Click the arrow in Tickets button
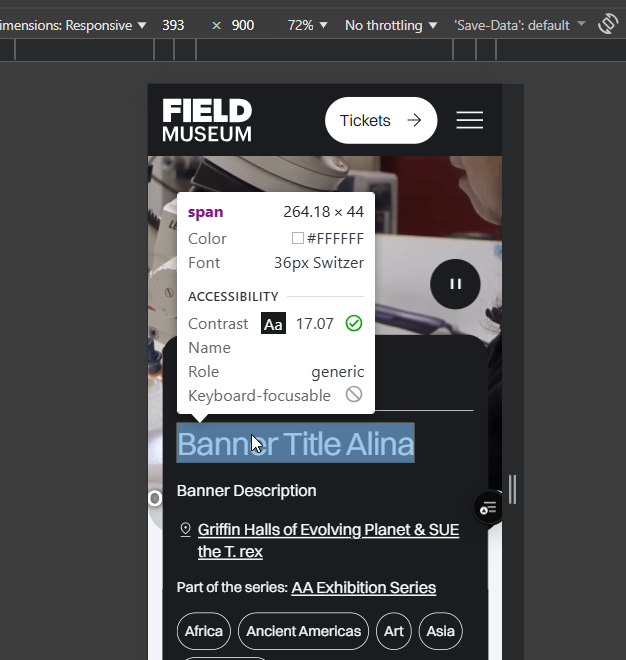Screen dimensions: 626x660 pyautogui.click(x=414, y=120)
